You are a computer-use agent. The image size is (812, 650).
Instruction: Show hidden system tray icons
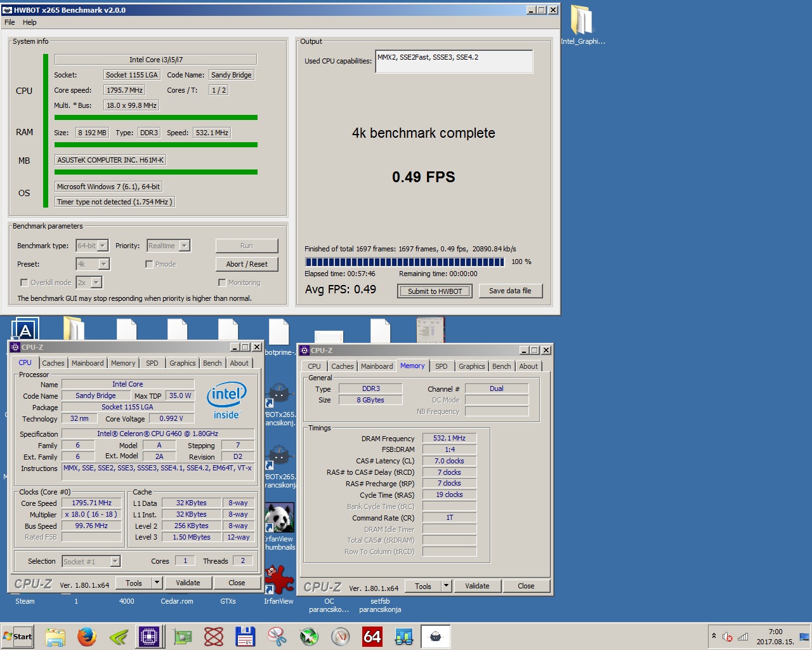pos(714,636)
